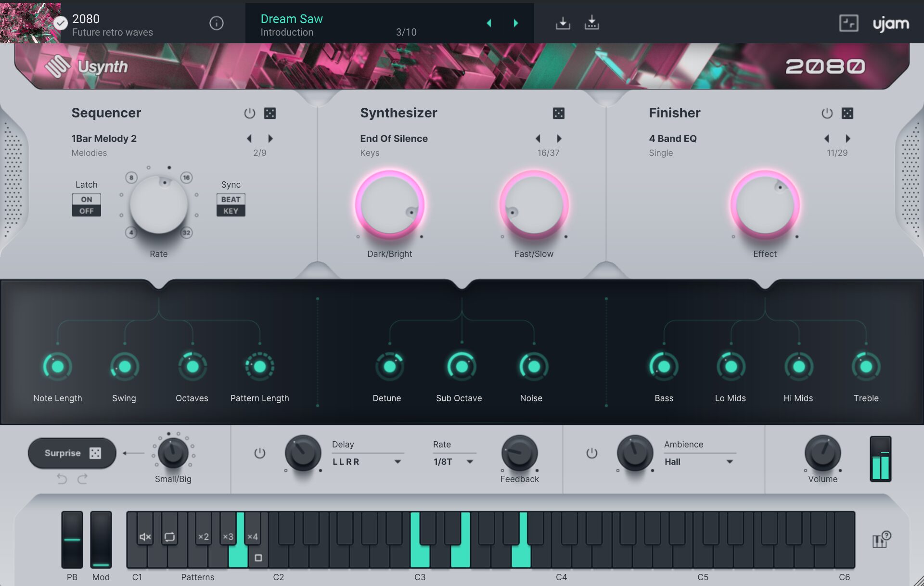
Task: Go to next preset with right arrow
Action: 515,23
